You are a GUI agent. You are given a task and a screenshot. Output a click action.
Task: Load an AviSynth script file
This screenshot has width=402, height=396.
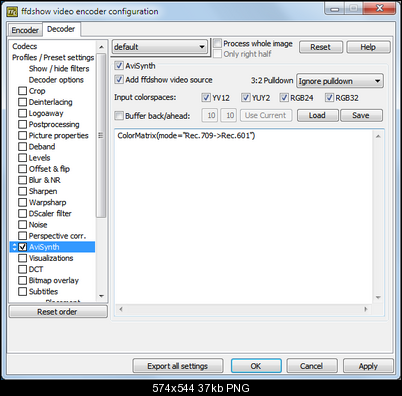(317, 115)
